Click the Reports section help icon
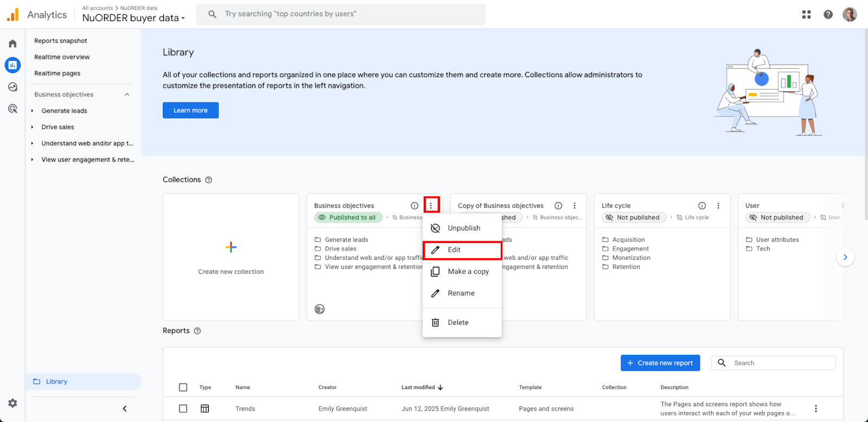 coord(197,331)
